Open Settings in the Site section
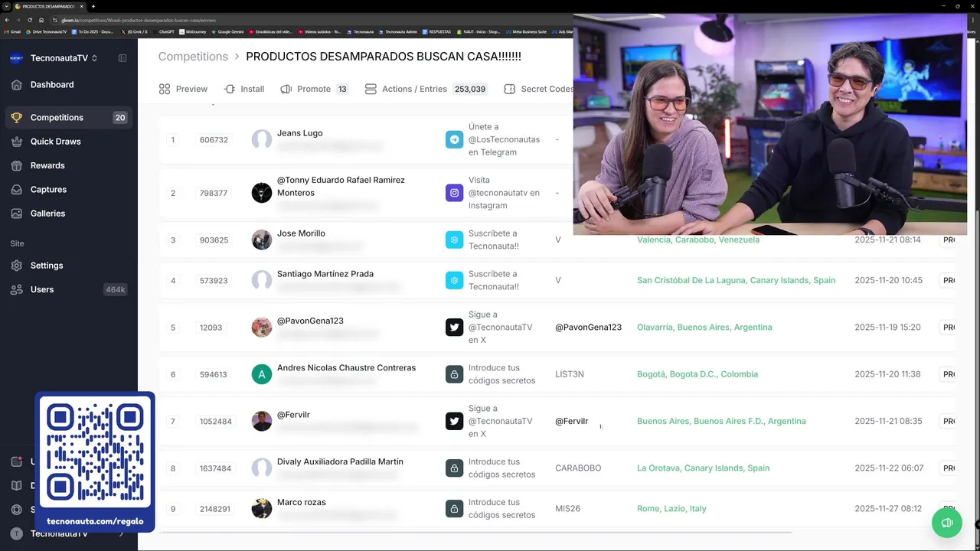980x551 pixels. click(x=47, y=266)
